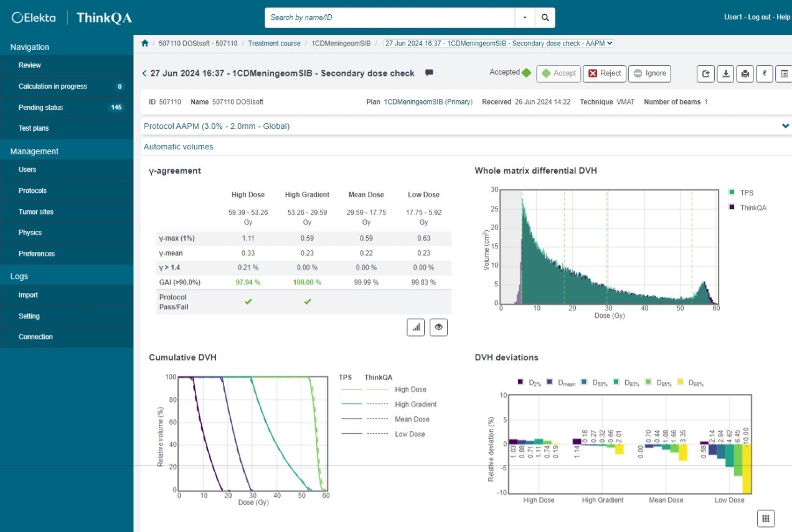Open the share/export icon on the toolbar
Screen dimensions: 792x532
click(705, 73)
